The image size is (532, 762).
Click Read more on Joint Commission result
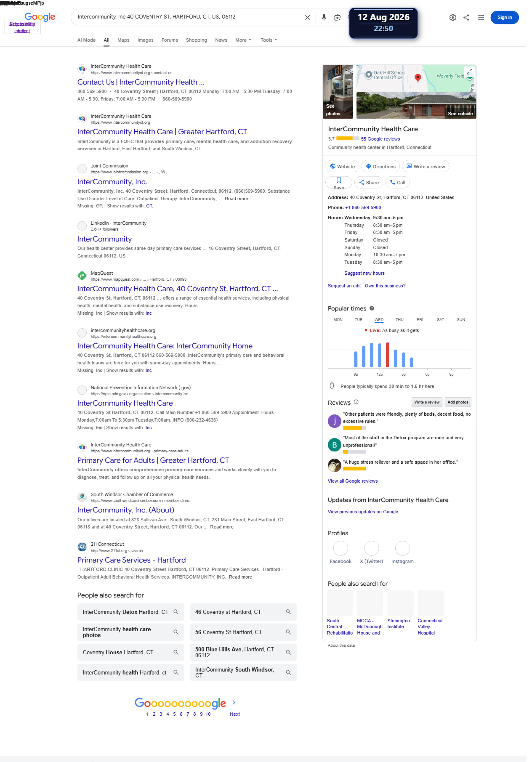236,199
